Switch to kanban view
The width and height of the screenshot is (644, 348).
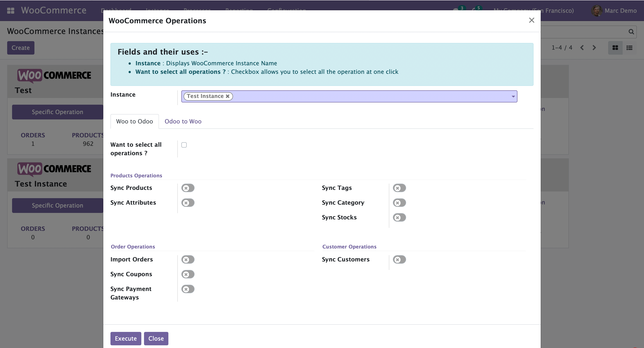point(615,48)
